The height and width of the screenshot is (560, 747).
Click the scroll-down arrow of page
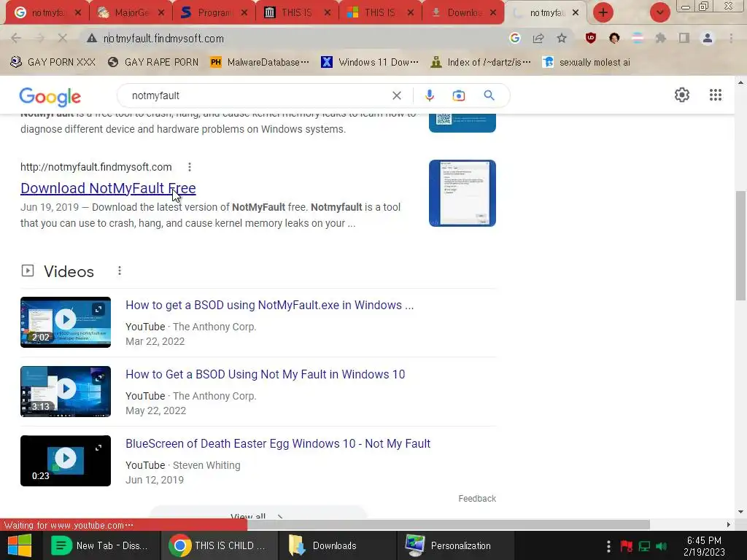coord(740,512)
